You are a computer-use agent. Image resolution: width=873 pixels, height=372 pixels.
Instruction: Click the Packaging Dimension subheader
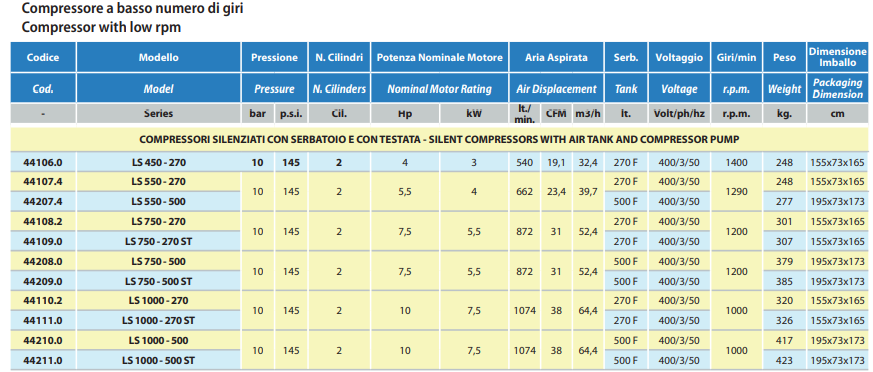tap(837, 89)
